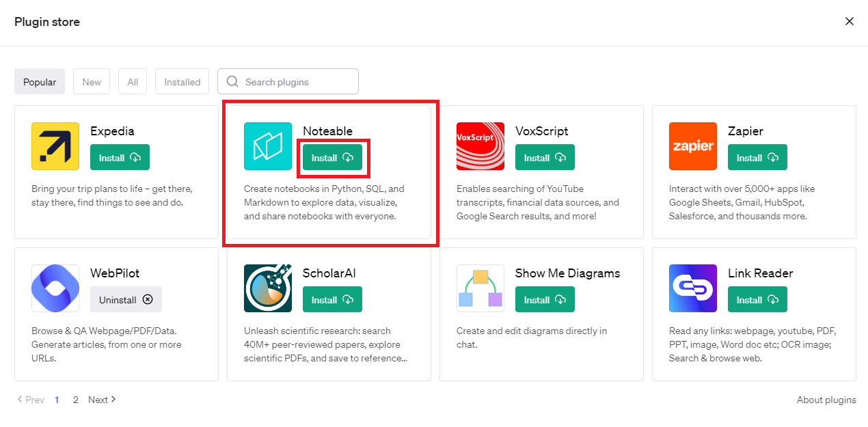Switch to the New plugins tab
868x427 pixels.
92,82
